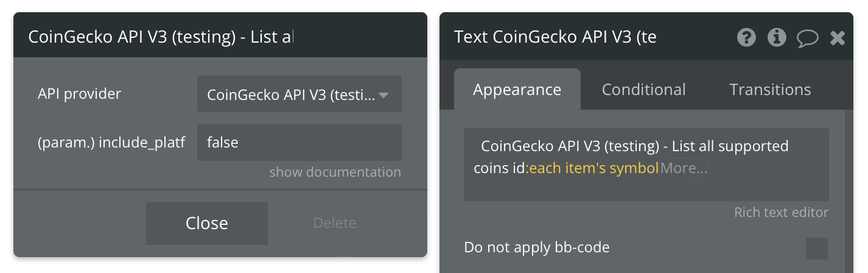868x273 pixels.
Task: Open the Rich text editor link
Action: click(781, 212)
